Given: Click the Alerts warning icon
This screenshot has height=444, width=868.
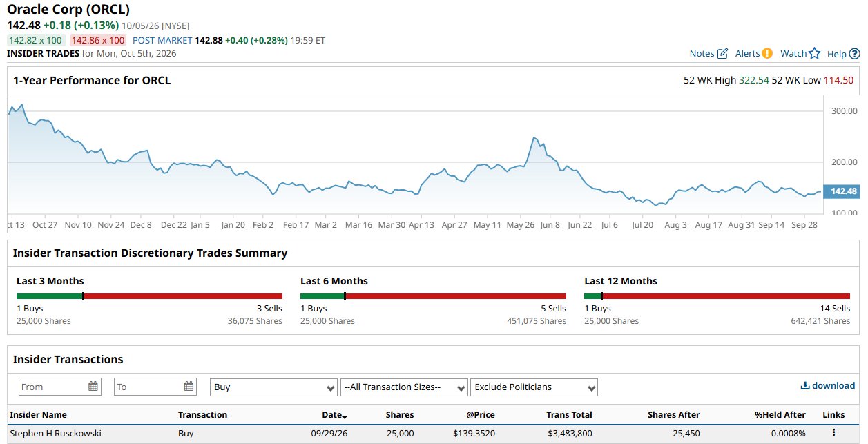Looking at the screenshot, I should [767, 53].
